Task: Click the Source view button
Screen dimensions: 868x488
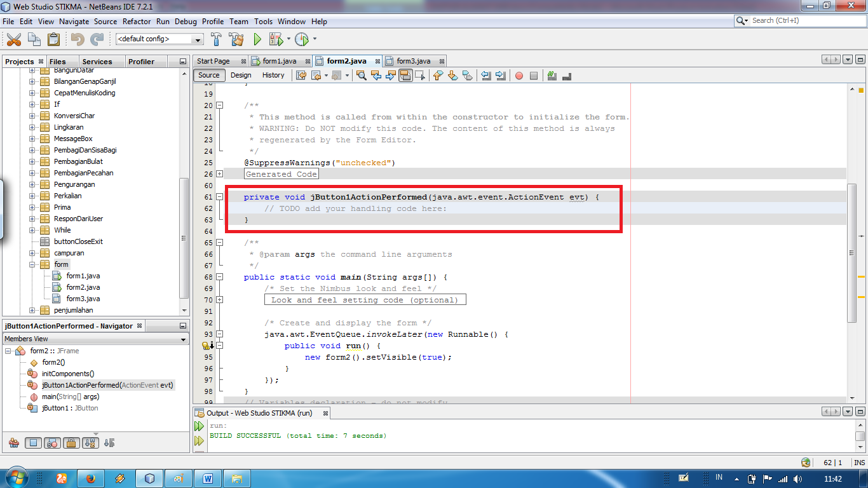Action: pyautogui.click(x=208, y=75)
